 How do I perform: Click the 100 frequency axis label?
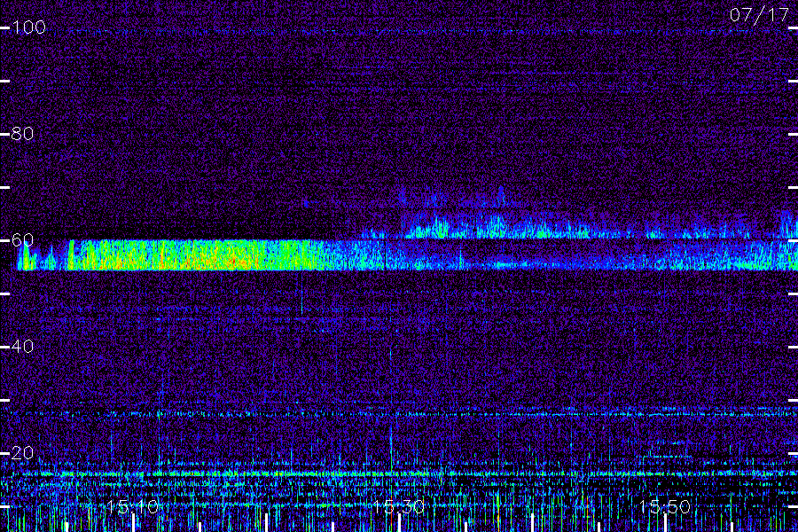tap(28, 27)
